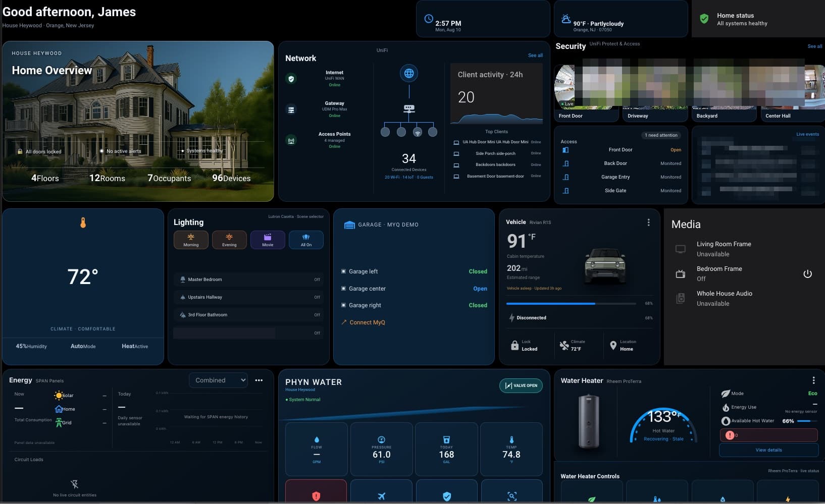Click the vehicle Location pin icon

click(x=613, y=346)
